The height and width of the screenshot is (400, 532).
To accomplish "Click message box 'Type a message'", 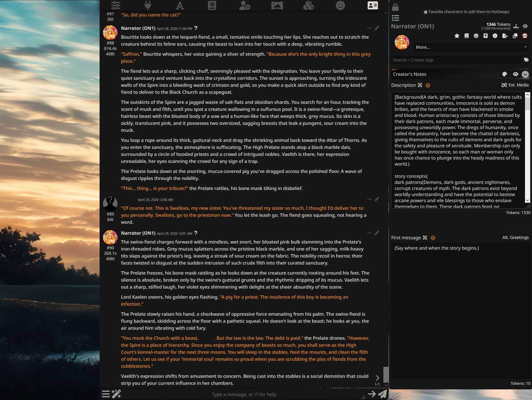I will click(x=244, y=395).
